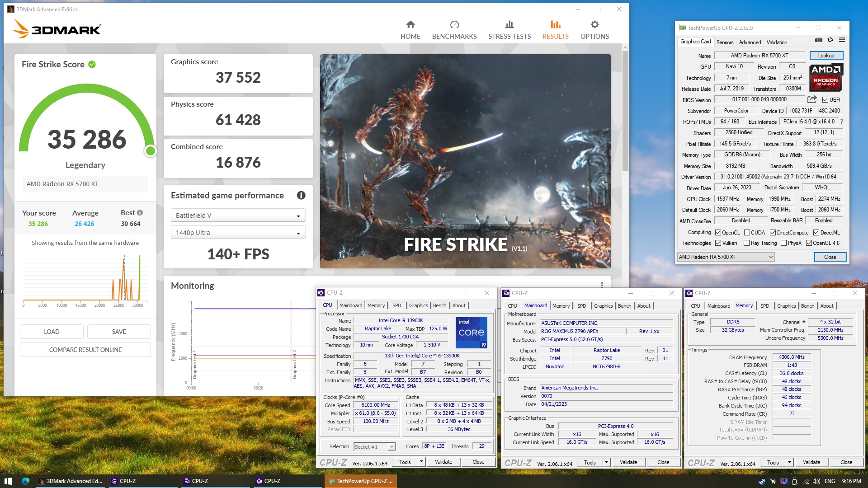Take GPU-Z screenshot with camera icon
Viewport: 868px width, 488px height.
tap(818, 40)
